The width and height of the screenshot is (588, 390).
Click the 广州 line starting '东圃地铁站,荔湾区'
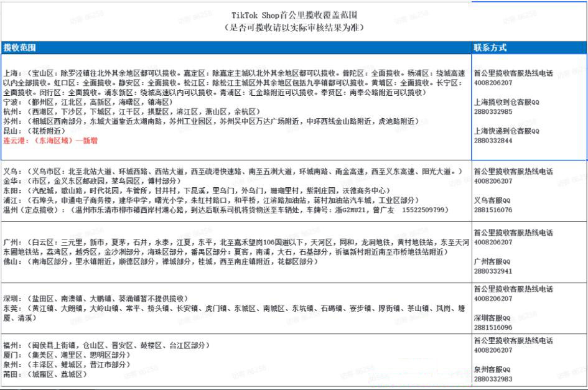(226, 252)
